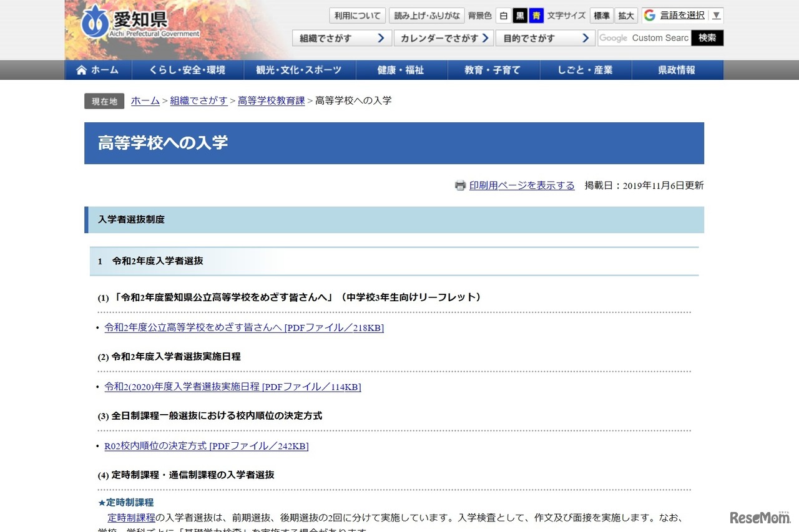Click the home icon in navigation bar
799x532 pixels.
[81, 70]
